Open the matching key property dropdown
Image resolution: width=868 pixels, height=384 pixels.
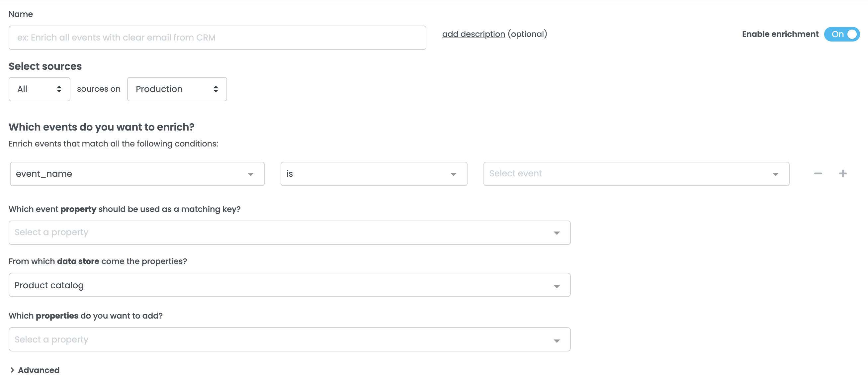(x=289, y=233)
